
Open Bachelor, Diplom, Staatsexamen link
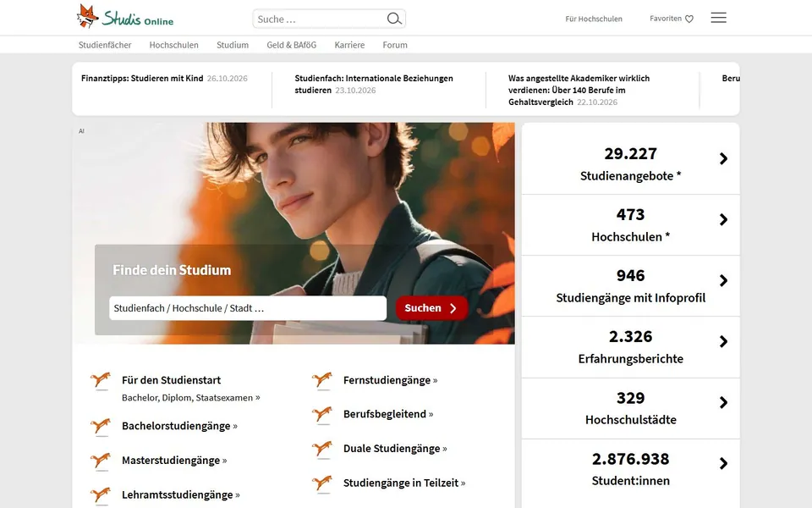pyautogui.click(x=190, y=398)
